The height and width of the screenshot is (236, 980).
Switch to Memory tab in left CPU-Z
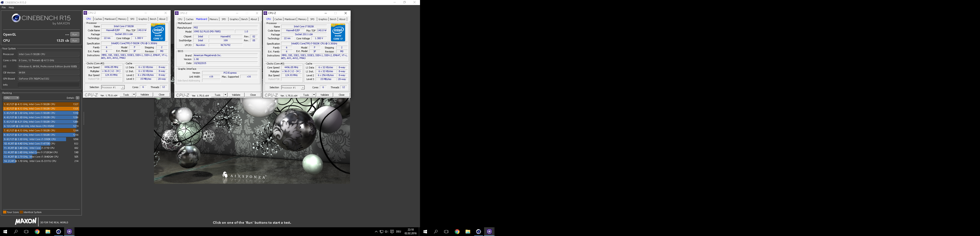tap(122, 19)
